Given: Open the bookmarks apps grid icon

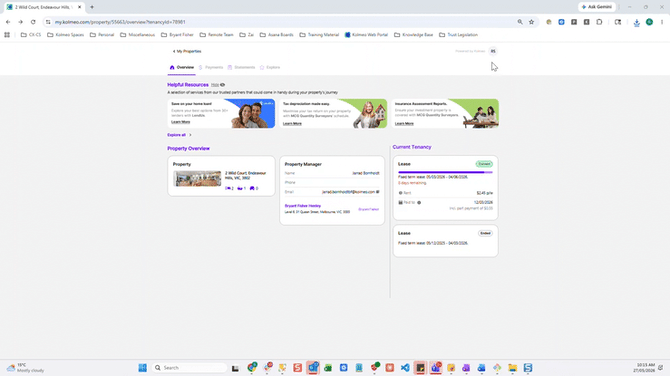Looking at the screenshot, I should tap(7, 35).
